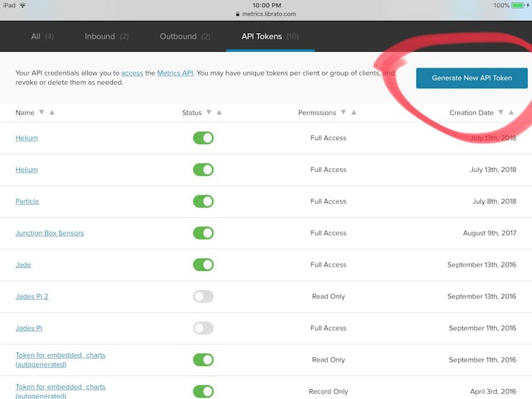Enable the Jades Pi token switch
532x399 pixels.
click(203, 328)
